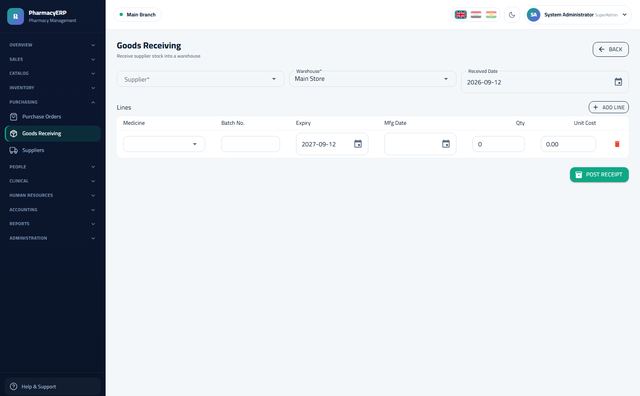Delete the line with the red trash icon
The image size is (640, 396).
(617, 144)
